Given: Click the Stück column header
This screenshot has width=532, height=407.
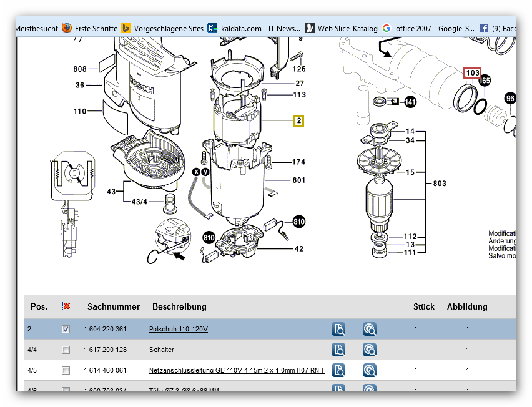Looking at the screenshot, I should [424, 306].
